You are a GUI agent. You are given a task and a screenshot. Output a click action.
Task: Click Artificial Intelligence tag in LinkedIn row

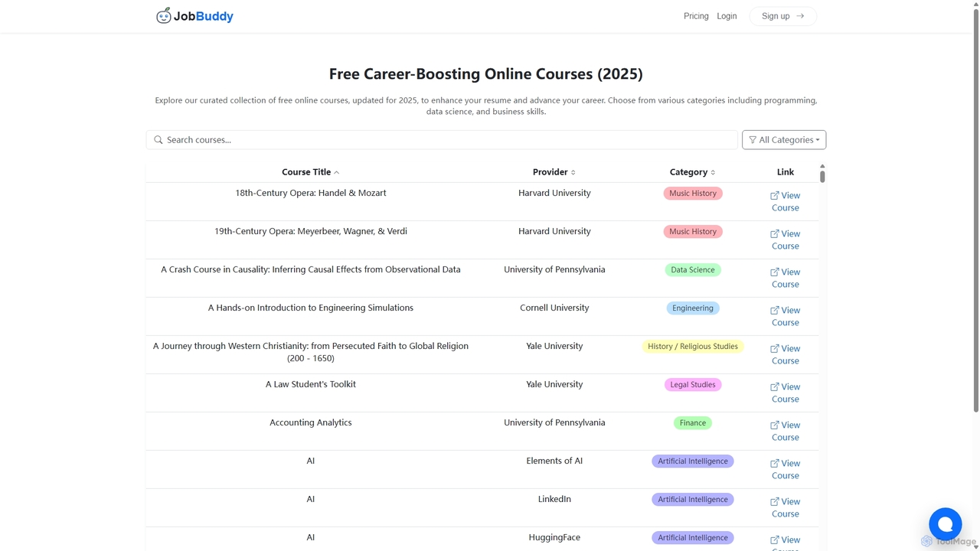[693, 500]
